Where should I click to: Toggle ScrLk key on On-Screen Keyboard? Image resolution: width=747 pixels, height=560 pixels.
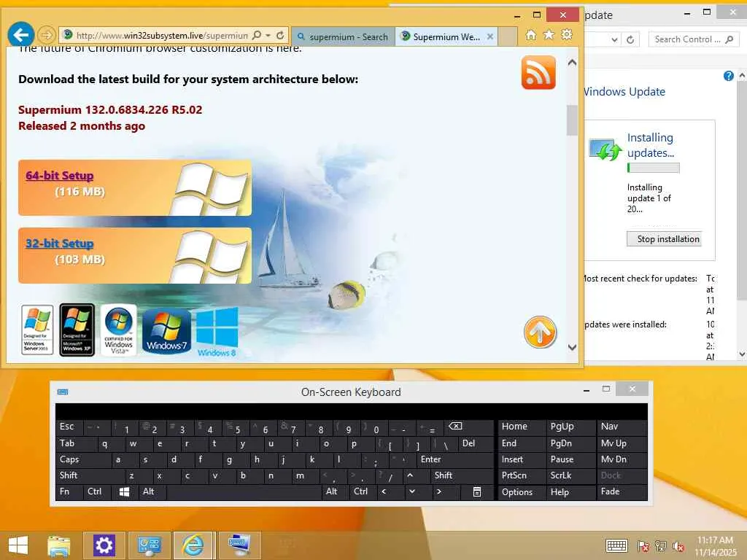click(570, 475)
